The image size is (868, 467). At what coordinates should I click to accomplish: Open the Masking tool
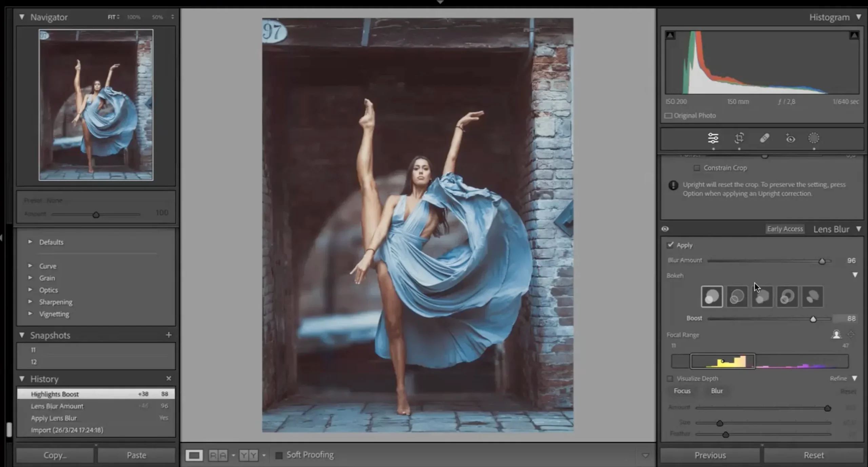point(814,138)
